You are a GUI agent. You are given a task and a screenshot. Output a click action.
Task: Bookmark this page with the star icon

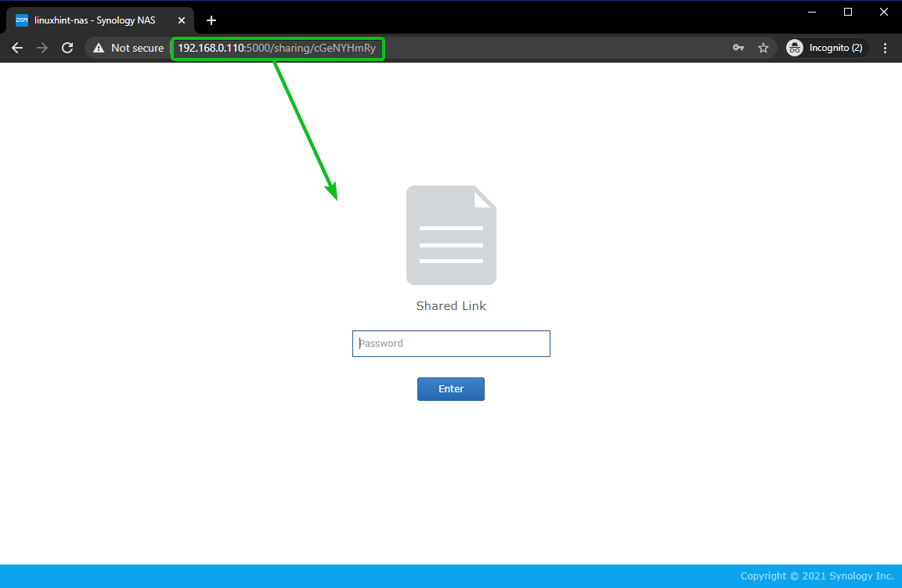click(763, 48)
